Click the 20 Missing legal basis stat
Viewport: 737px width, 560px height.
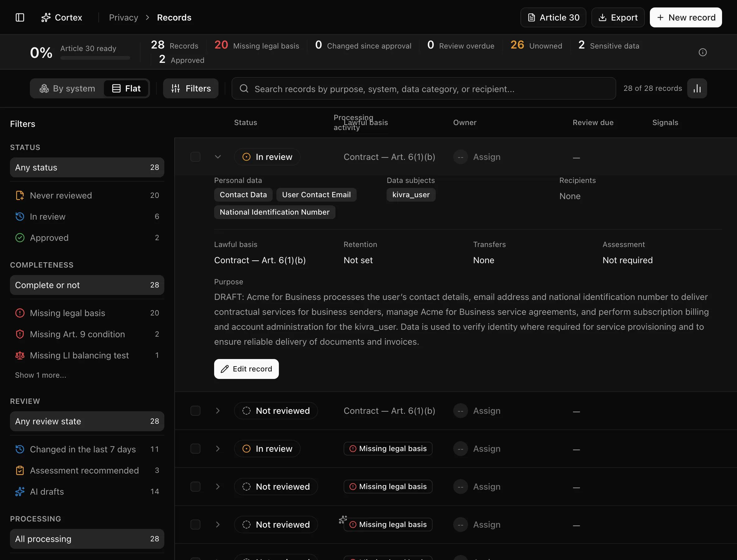[x=256, y=45]
